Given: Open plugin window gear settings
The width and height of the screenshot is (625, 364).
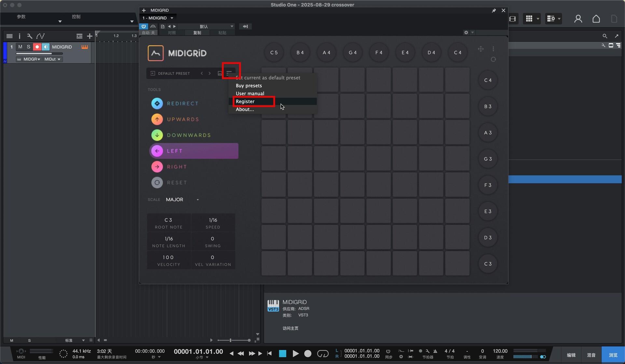Looking at the screenshot, I should pos(466,33).
